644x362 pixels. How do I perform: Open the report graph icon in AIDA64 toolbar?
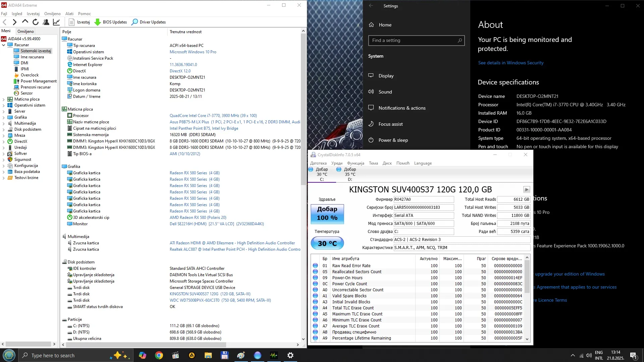pos(56,22)
